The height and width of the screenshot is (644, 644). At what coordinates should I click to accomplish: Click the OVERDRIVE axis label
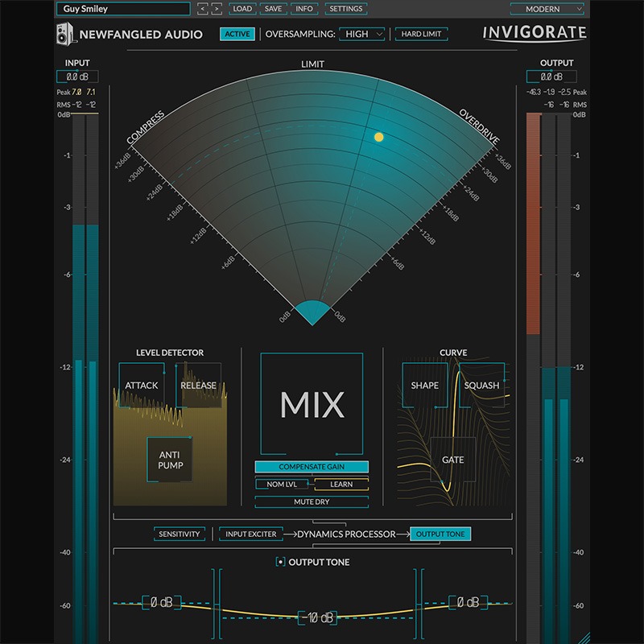click(x=479, y=126)
